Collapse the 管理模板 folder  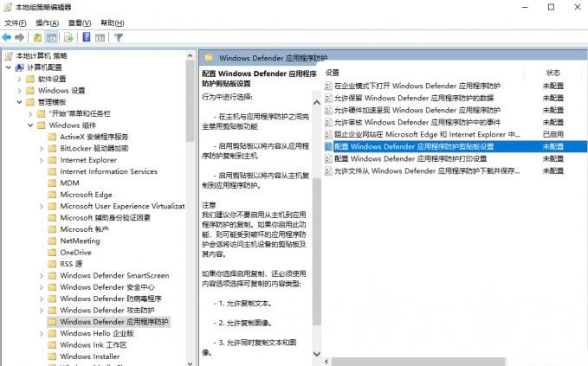[19, 102]
